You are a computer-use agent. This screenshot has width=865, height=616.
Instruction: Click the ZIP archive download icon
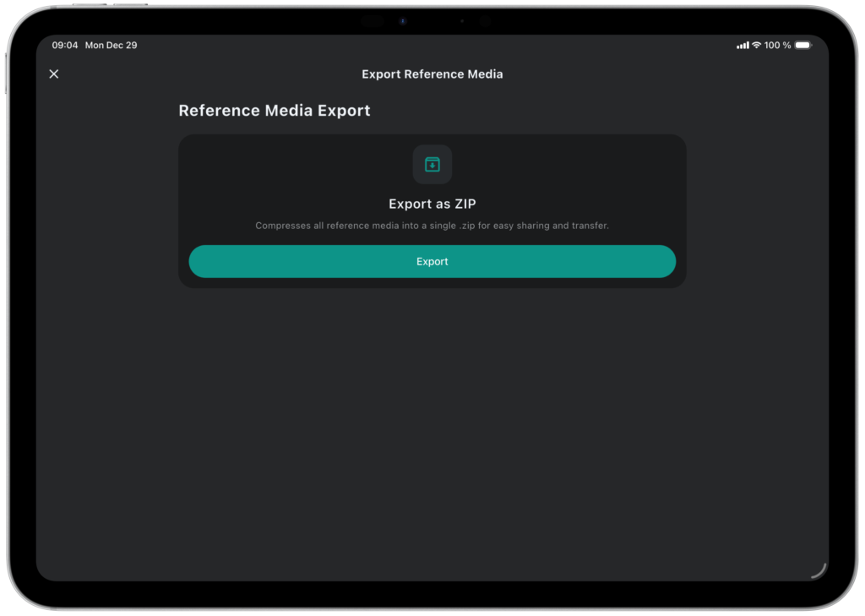pyautogui.click(x=432, y=164)
